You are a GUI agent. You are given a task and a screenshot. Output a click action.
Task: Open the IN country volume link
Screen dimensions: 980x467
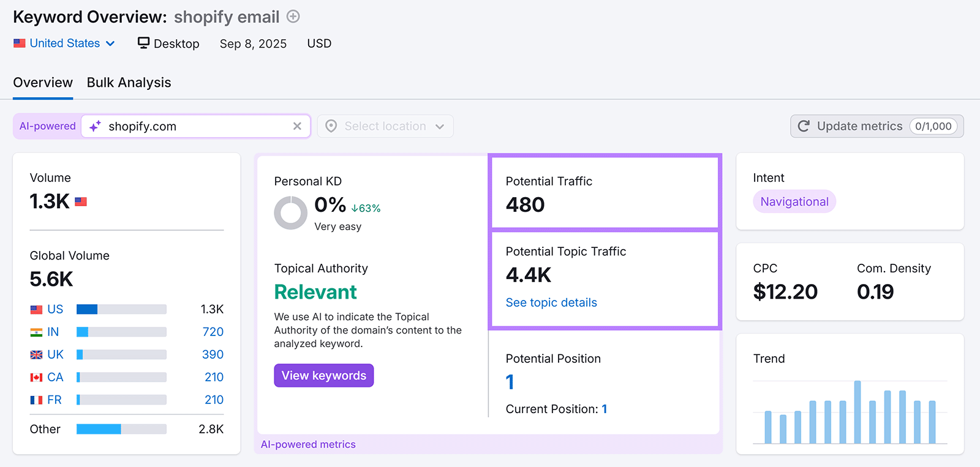[53, 332]
